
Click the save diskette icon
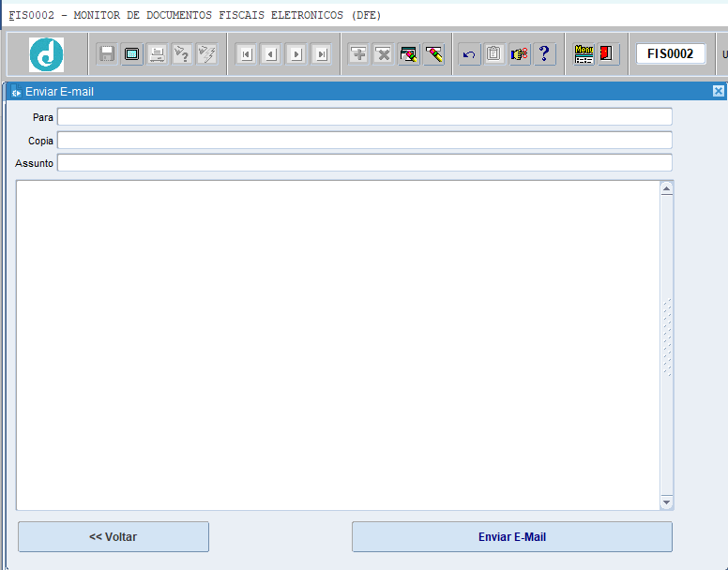coord(107,54)
